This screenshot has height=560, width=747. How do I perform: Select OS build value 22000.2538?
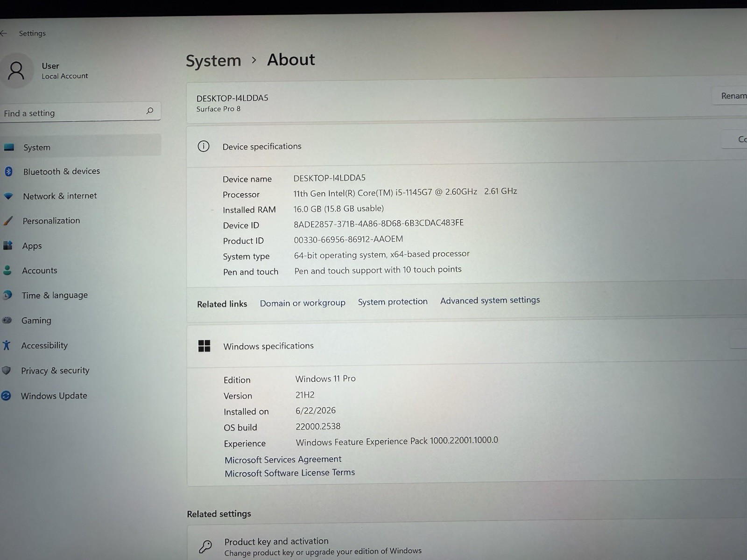coord(318,427)
